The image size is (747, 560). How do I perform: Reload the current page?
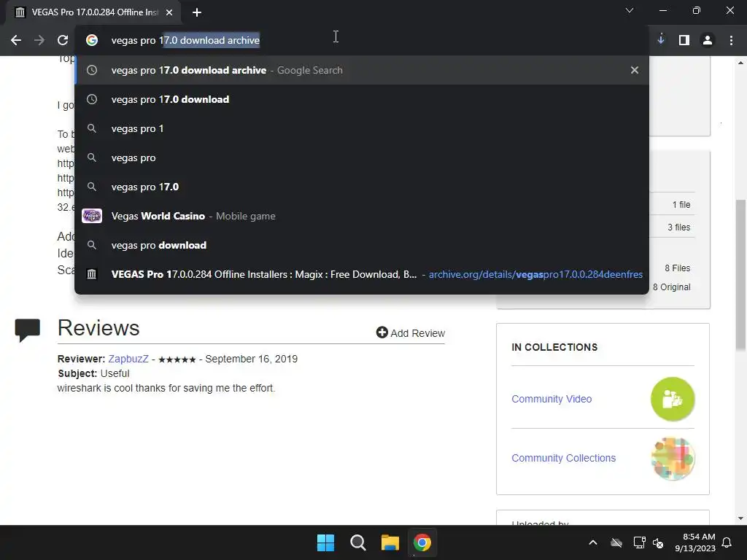63,41
